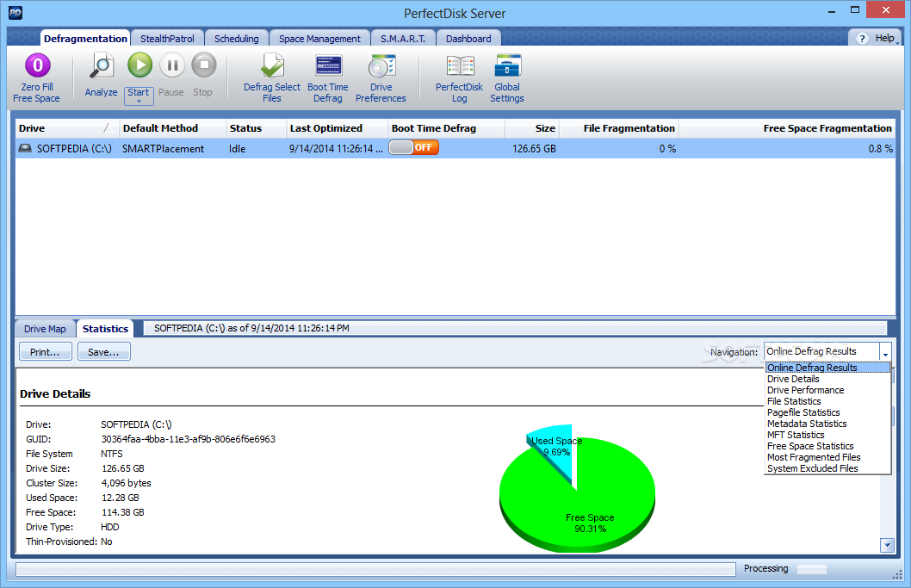Sort by the Size column header
The image size is (911, 588).
click(x=531, y=128)
